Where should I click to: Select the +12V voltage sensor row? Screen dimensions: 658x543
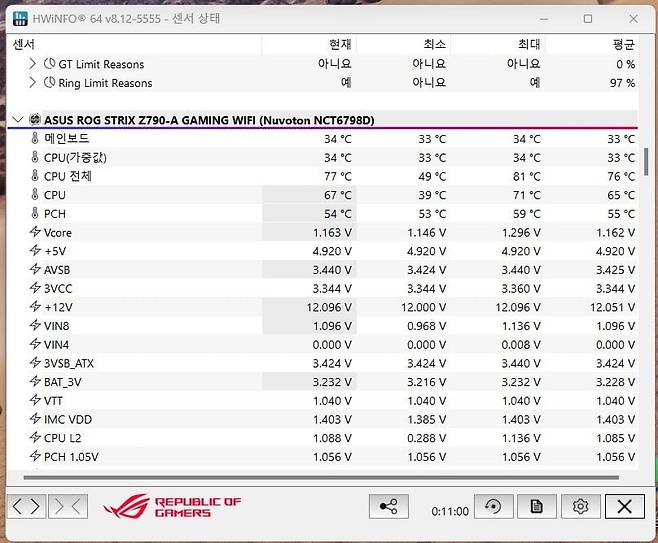pos(323,307)
